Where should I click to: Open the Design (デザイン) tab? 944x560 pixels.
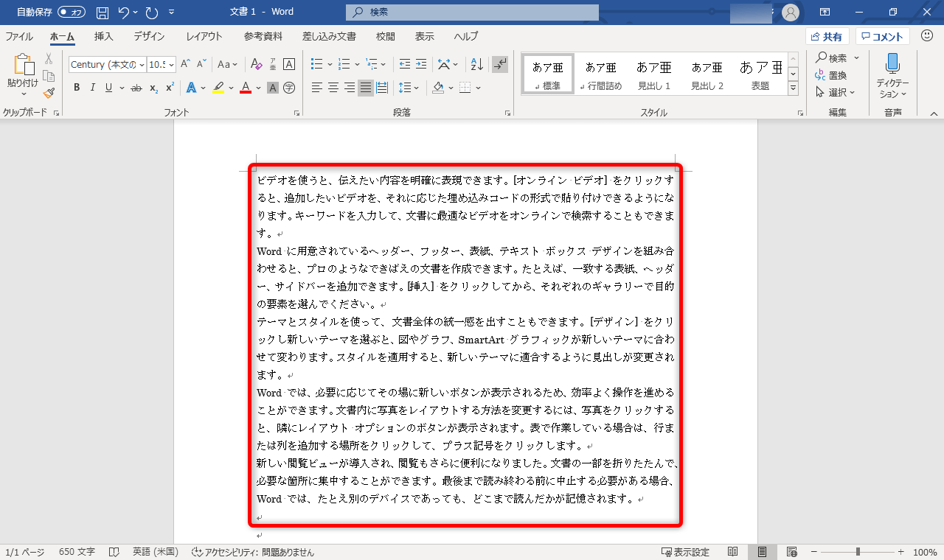149,36
